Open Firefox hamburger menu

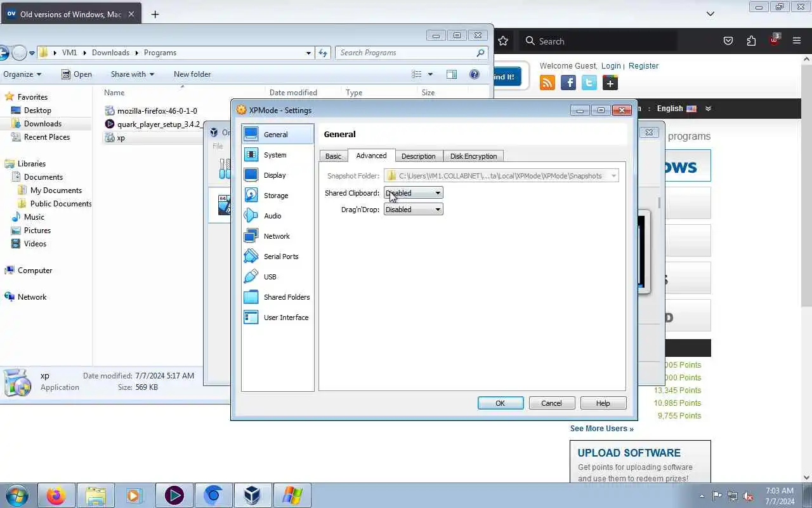797,41
